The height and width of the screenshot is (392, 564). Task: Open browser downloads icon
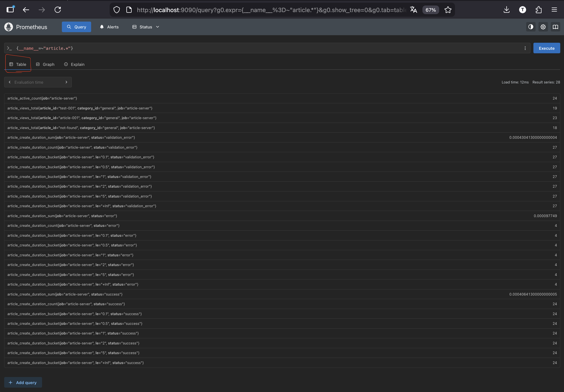[506, 10]
